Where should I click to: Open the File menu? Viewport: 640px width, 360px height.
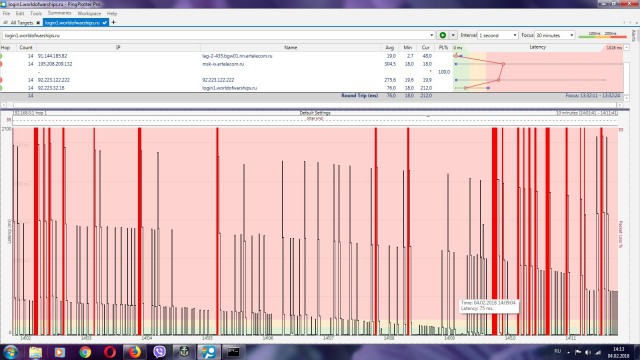[7, 13]
